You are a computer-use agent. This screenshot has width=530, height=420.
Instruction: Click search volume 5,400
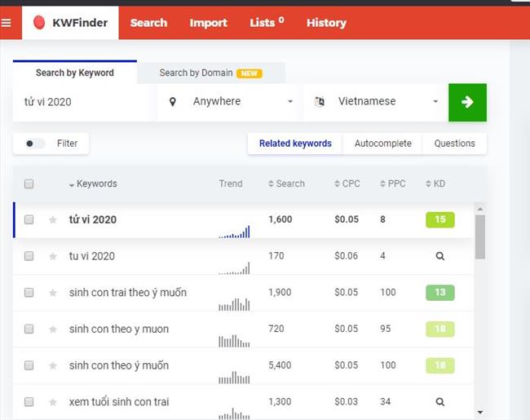point(280,365)
